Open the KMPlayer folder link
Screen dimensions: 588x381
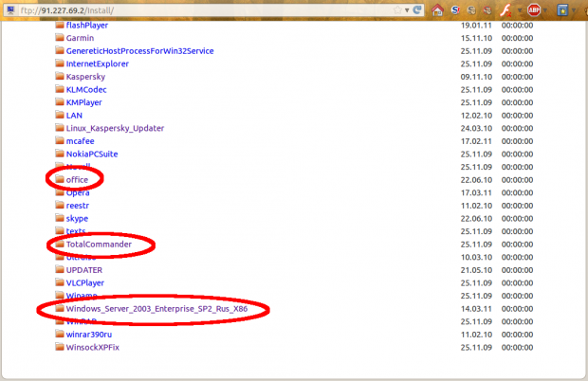tap(84, 102)
